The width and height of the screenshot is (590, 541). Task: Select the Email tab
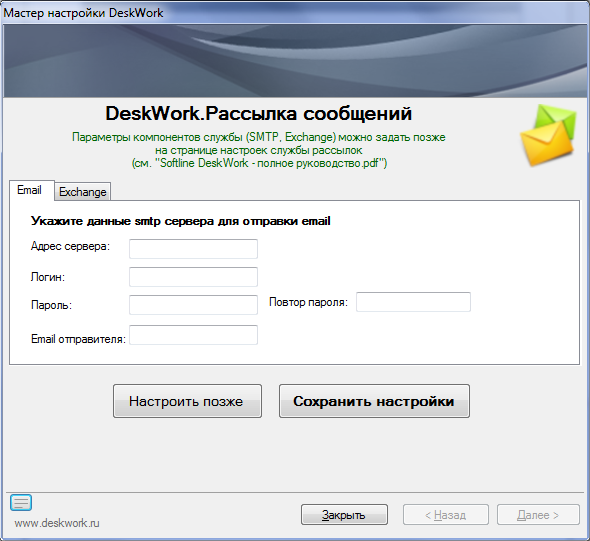click(x=31, y=190)
